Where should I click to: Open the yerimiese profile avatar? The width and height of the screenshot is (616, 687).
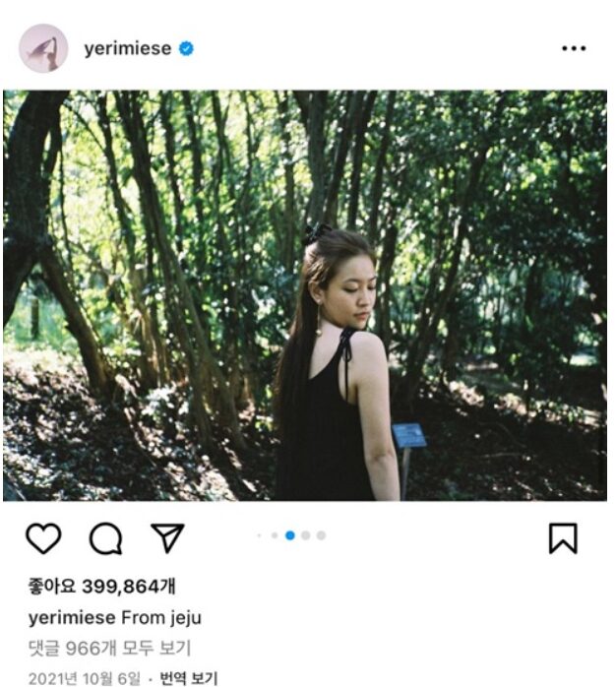point(43,48)
